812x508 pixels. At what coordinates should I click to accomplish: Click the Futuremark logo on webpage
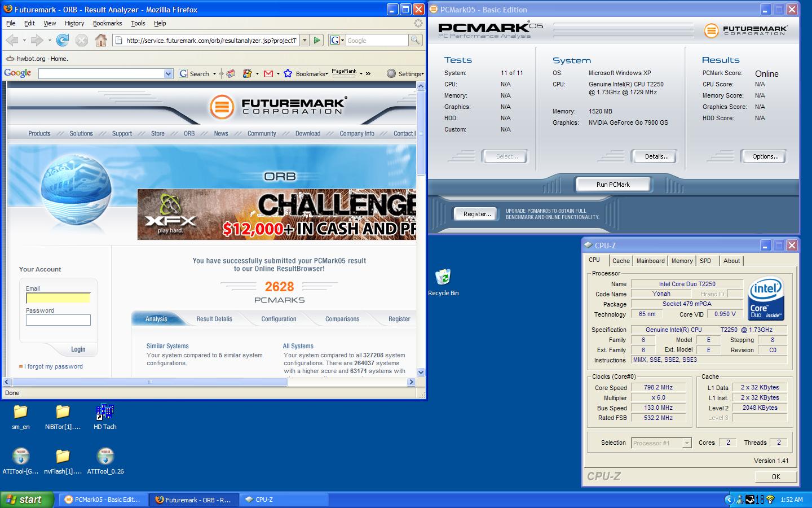pyautogui.click(x=277, y=106)
